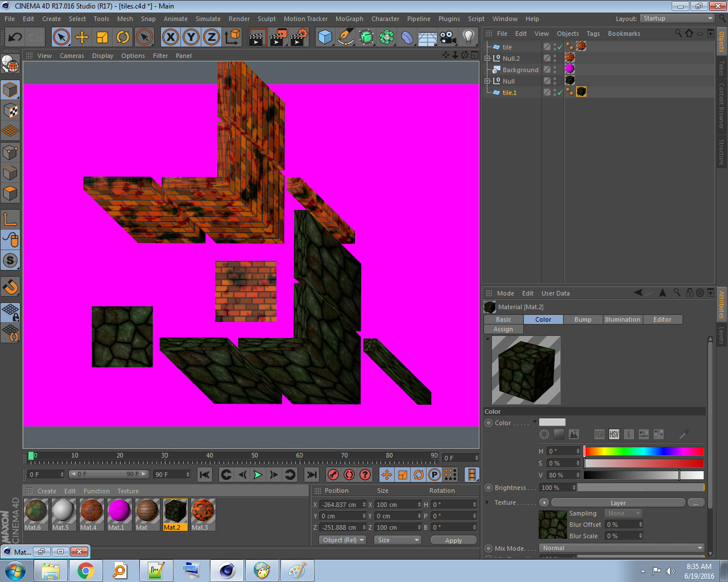Open the Size dropdown in coordinates

point(397,540)
